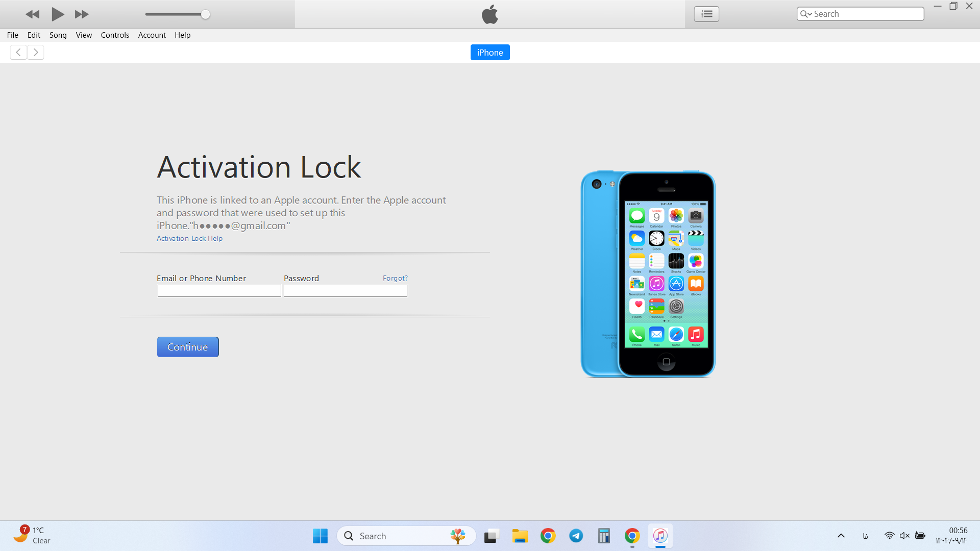Switch the keyboard input language indicator
This screenshot has width=980, height=551.
(866, 536)
